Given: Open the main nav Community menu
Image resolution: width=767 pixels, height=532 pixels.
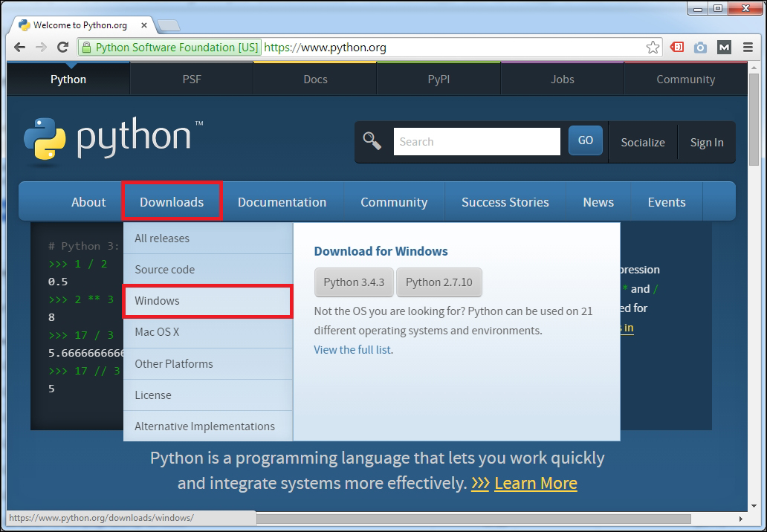Looking at the screenshot, I should 394,202.
